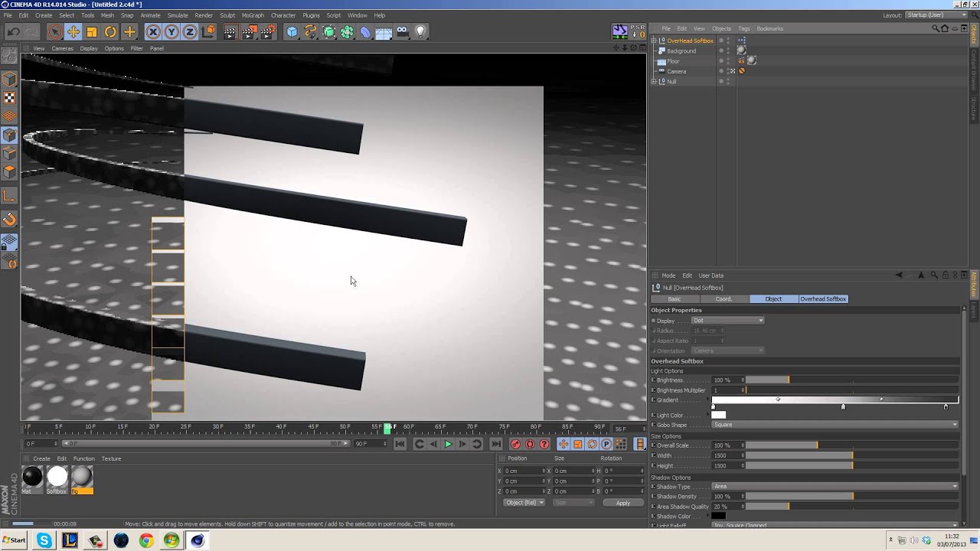The image size is (980, 551).
Task: Open Google Chrome from the taskbar
Action: (x=146, y=540)
